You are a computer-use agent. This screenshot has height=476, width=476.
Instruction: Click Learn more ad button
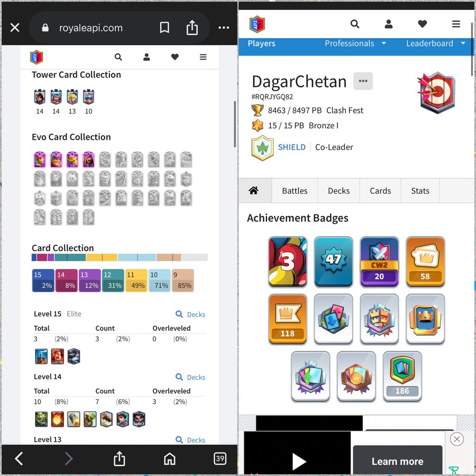coord(397,461)
